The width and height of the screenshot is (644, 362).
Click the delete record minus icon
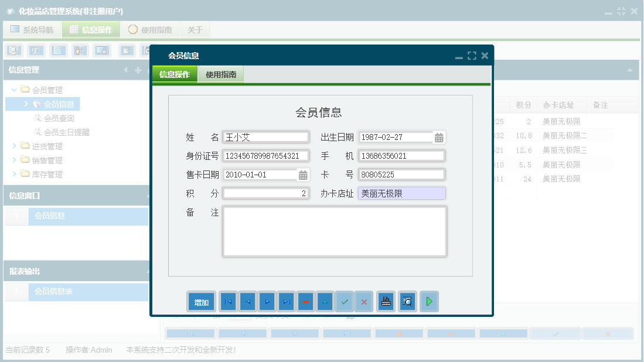[305, 301]
